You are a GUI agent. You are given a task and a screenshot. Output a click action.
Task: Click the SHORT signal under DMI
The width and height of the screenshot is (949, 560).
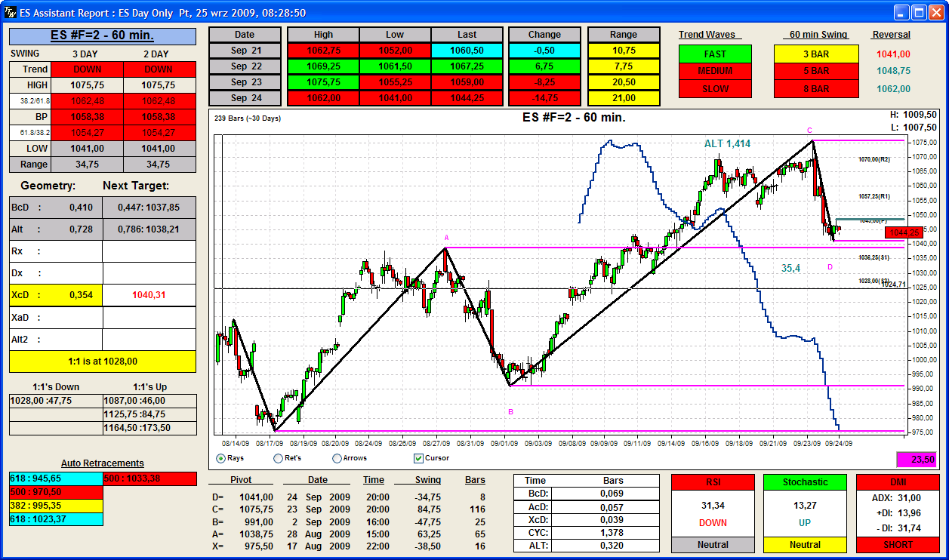pos(897,544)
